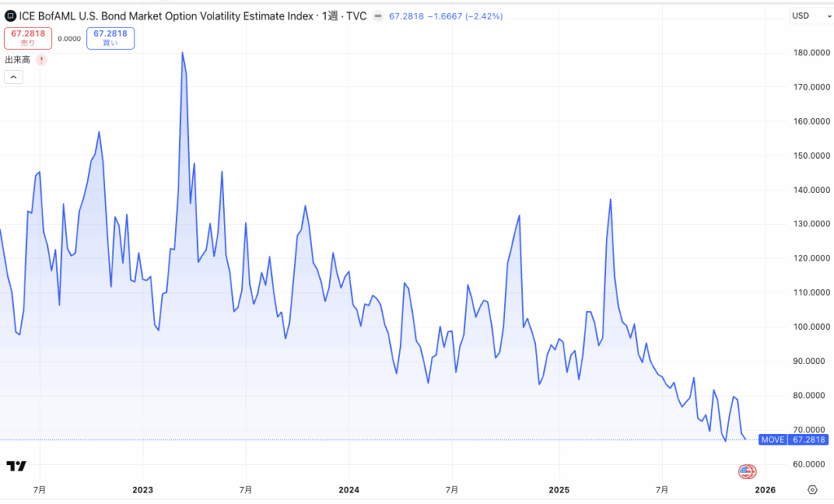Screen dimensions: 834x504
Task: Click the 180.0000 level on the price scale
Action: [x=809, y=53]
